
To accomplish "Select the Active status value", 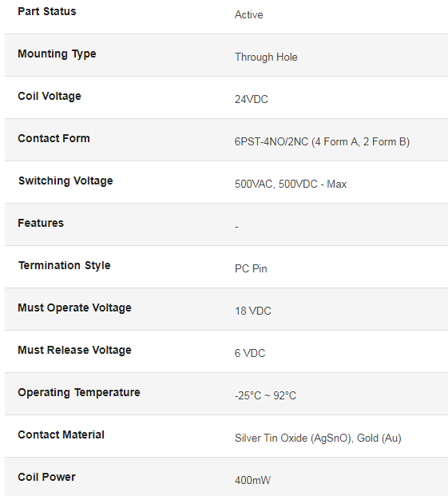I will (249, 15).
